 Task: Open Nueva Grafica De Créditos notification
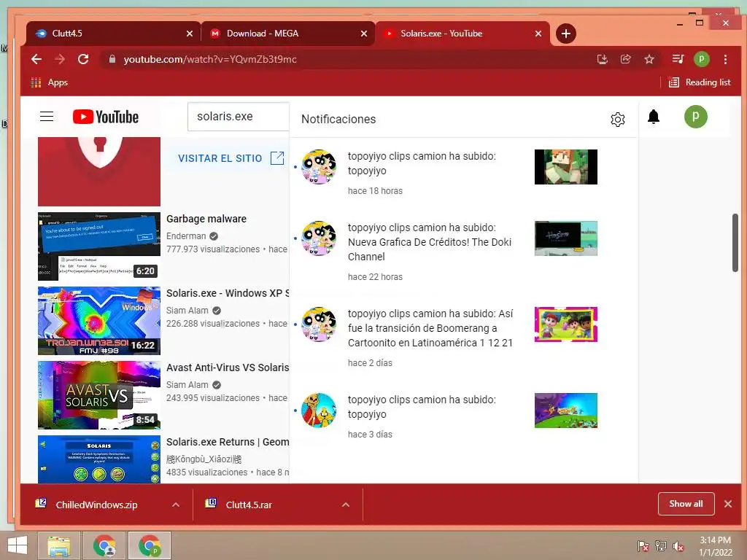[x=463, y=252]
